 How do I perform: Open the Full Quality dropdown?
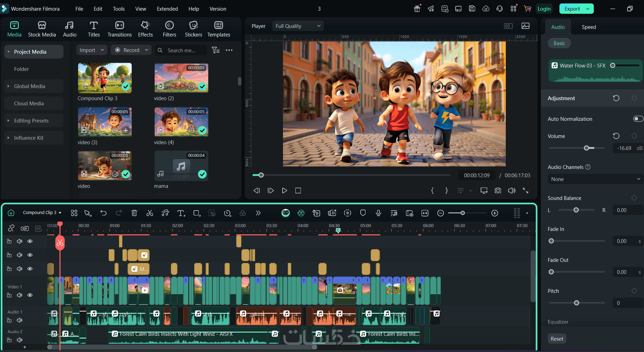coord(298,26)
